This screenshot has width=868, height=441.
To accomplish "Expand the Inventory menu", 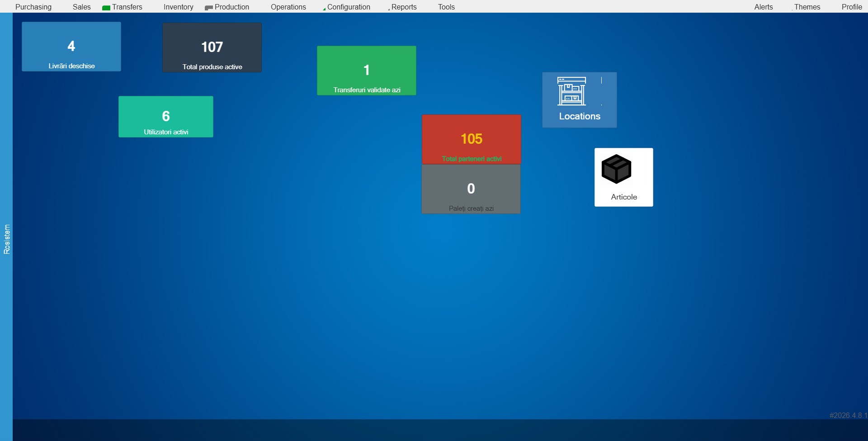I will 178,7.
